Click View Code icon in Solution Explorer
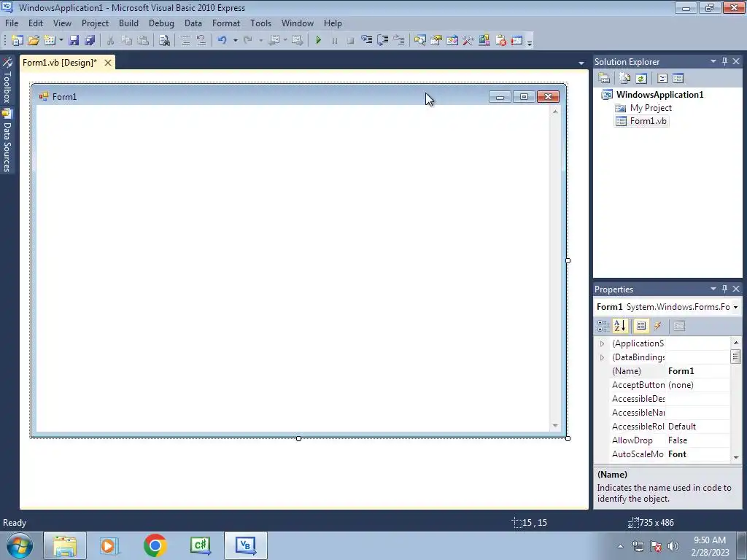The height and width of the screenshot is (560, 747). (662, 78)
